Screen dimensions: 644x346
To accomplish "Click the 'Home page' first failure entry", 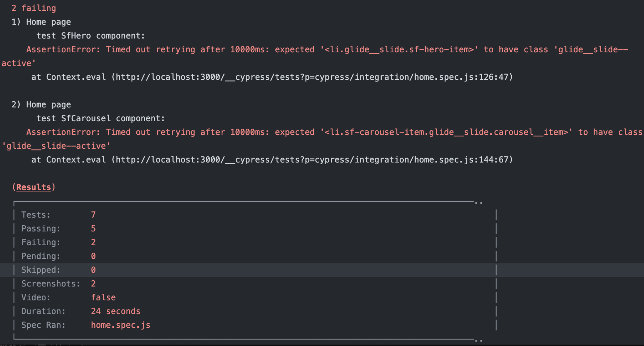I will (41, 22).
